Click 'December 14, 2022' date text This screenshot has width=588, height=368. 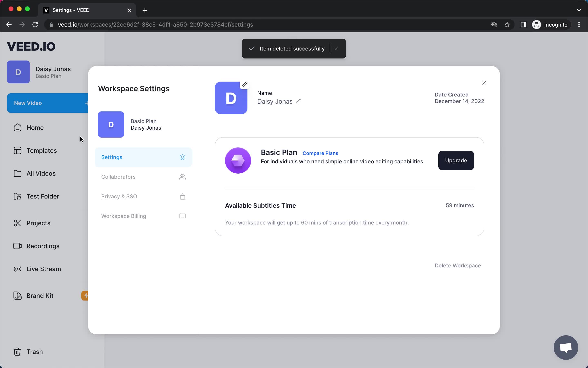click(x=459, y=101)
